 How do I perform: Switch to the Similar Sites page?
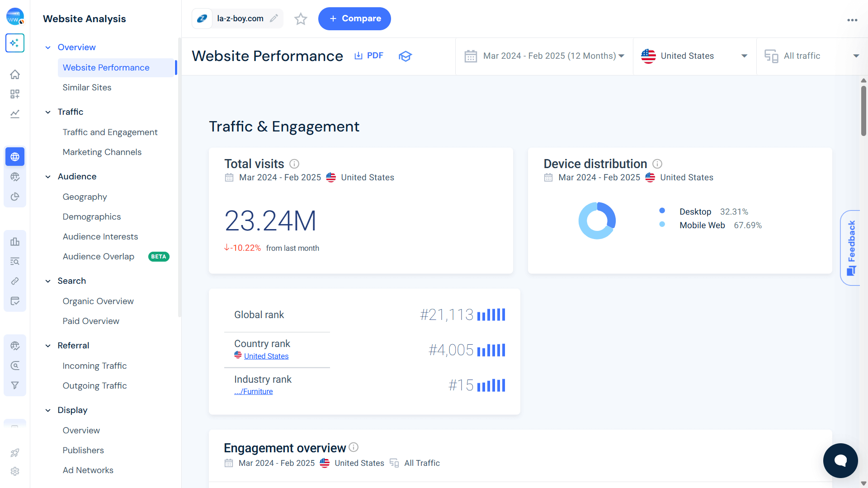click(x=87, y=87)
